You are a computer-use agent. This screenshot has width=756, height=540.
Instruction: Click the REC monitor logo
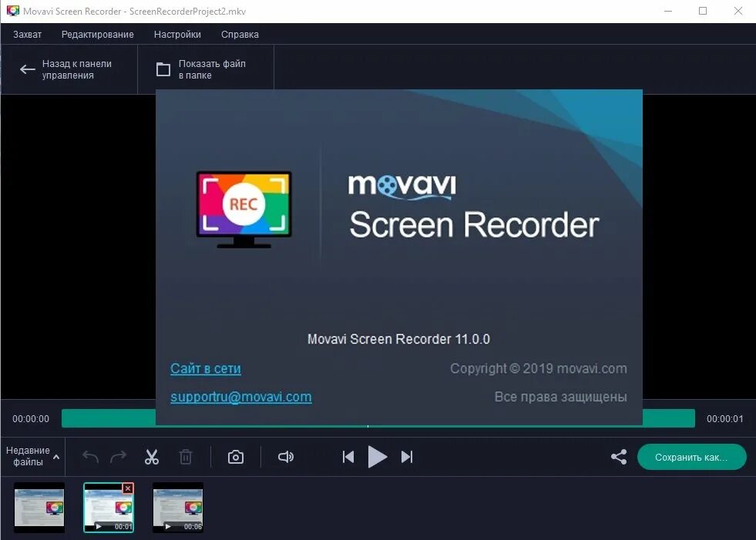coord(244,210)
